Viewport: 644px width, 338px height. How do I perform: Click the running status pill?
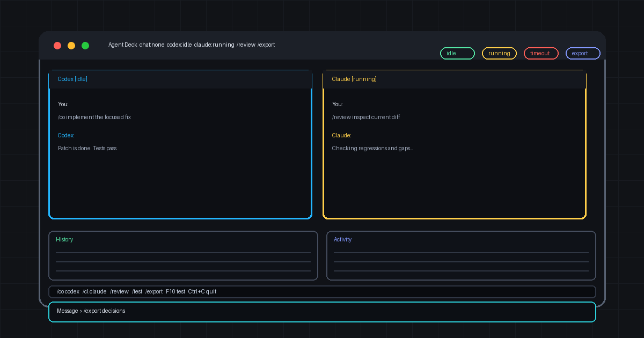point(499,53)
